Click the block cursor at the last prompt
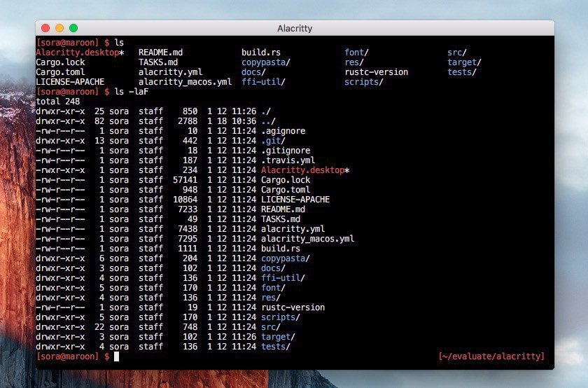The image size is (588, 388). coord(117,356)
